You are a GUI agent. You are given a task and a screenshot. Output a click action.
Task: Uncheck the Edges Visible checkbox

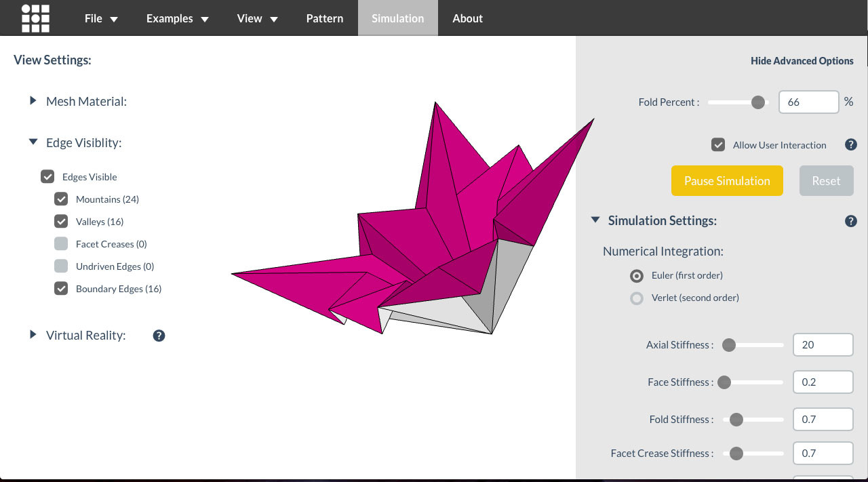coord(47,176)
